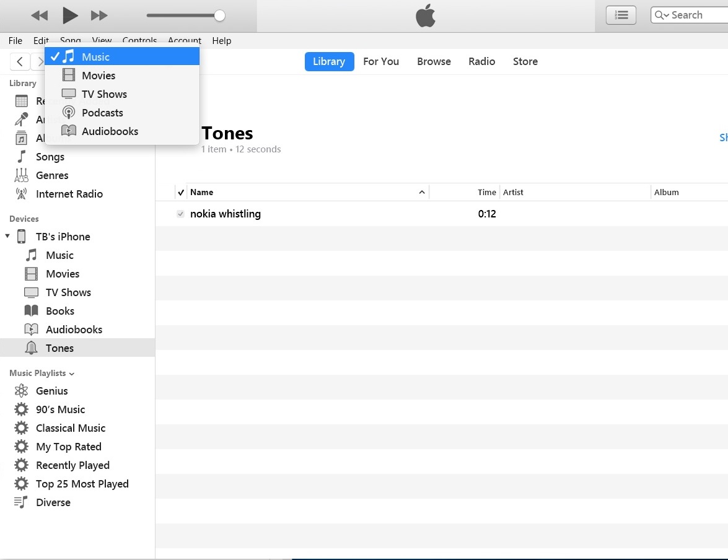Click the rewind previous track button
Viewport: 728px width, 560px height.
40,15
